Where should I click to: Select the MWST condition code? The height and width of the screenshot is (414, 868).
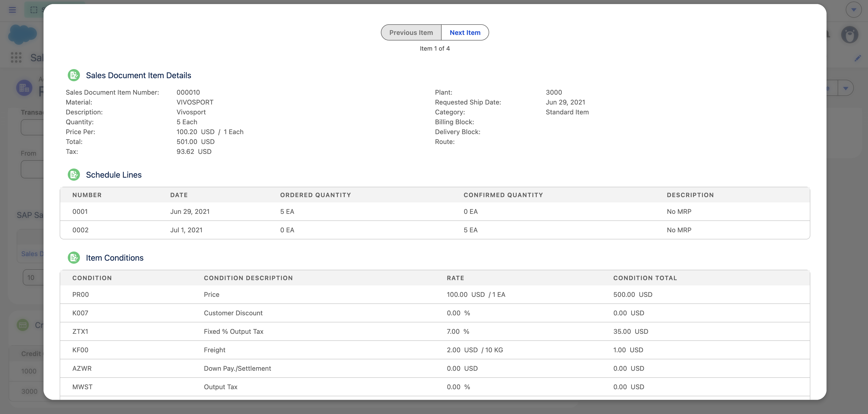82,387
